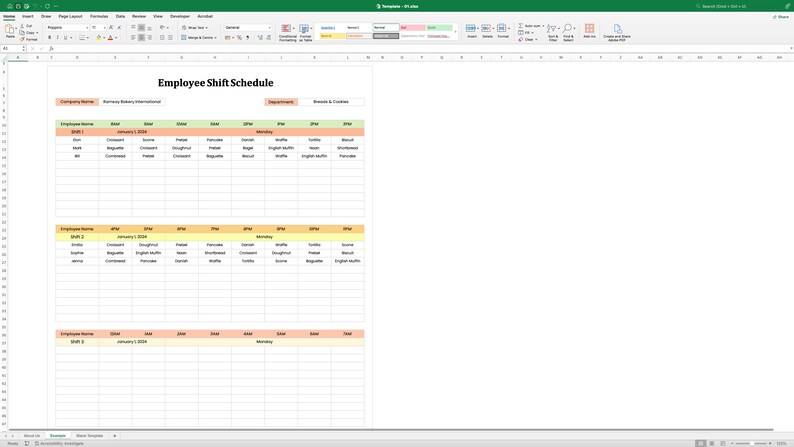Apply the Bad cell style
This screenshot has height=447, width=794.
click(x=412, y=27)
